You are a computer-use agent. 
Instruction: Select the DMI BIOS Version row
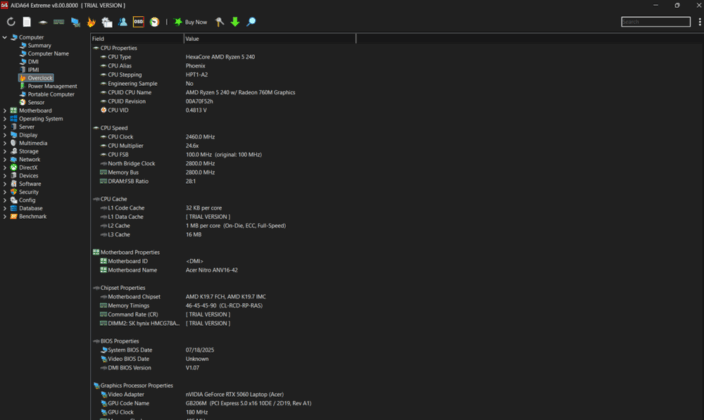tap(224, 368)
